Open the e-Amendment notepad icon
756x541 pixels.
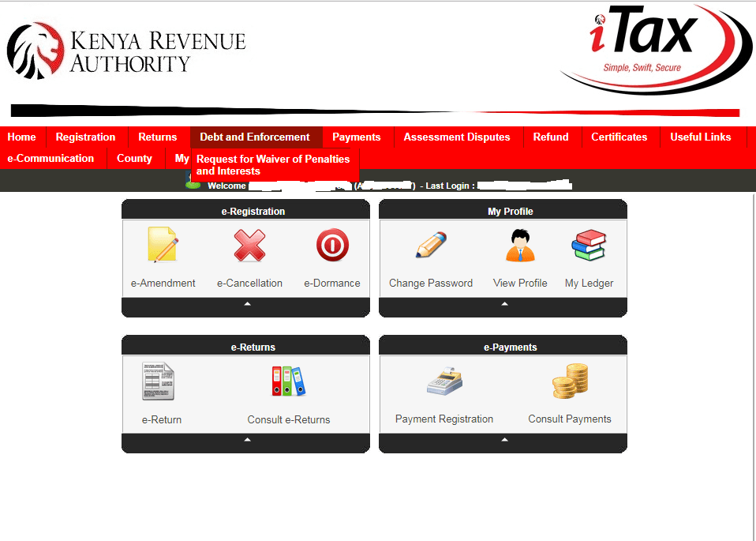(163, 245)
